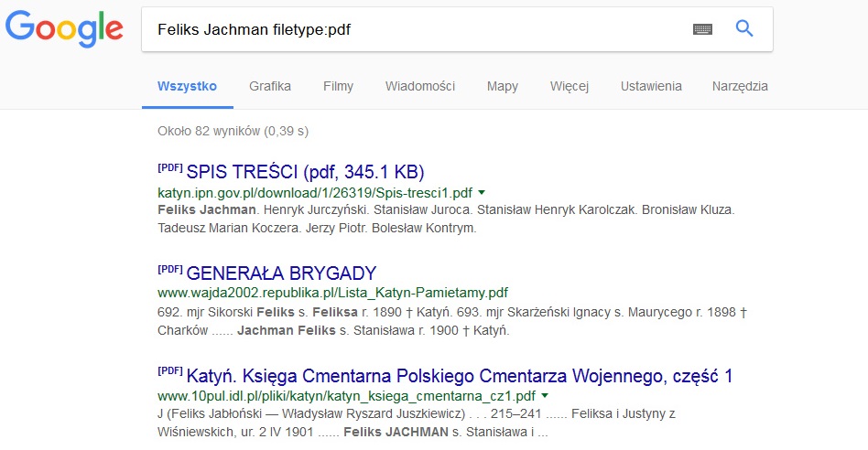Expand the Więcej menu

click(x=570, y=86)
